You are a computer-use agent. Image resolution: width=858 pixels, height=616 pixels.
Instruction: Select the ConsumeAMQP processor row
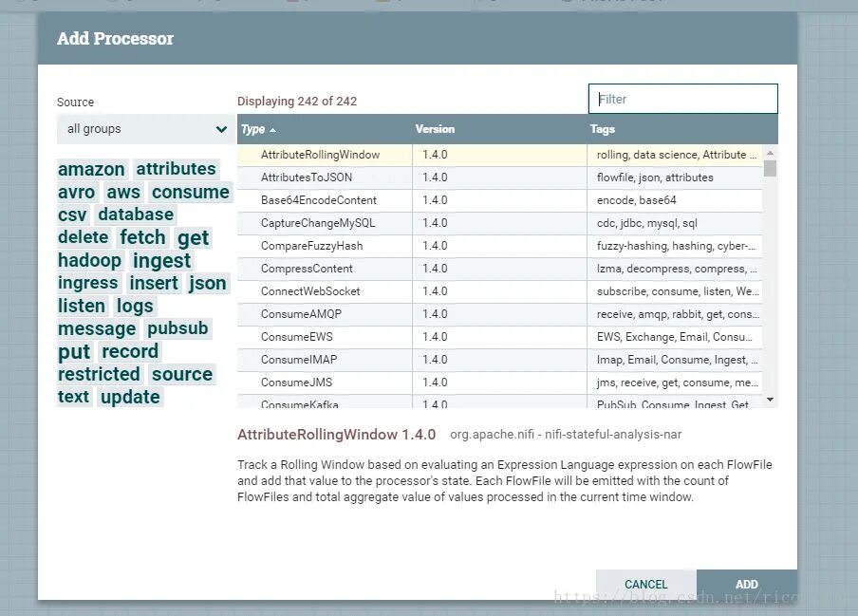click(x=499, y=314)
